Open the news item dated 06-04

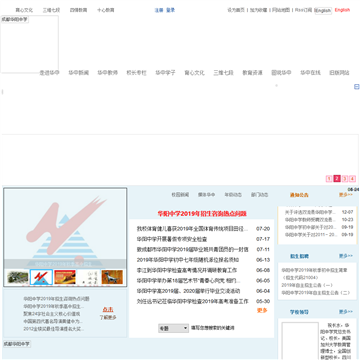[x=188, y=291]
